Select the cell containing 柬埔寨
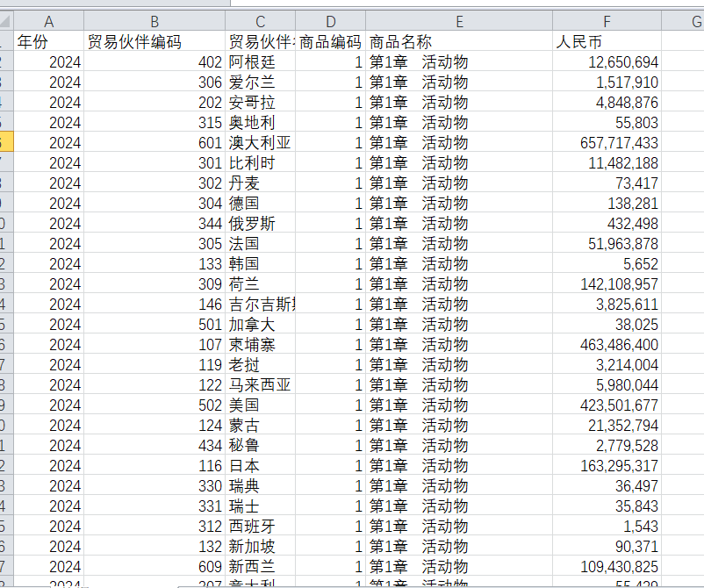704x588 pixels. click(260, 344)
